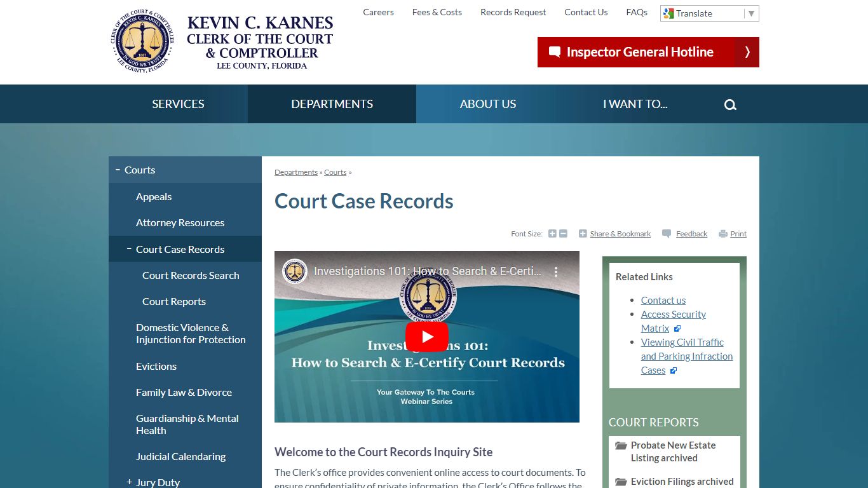Open the Records Request link

[513, 12]
